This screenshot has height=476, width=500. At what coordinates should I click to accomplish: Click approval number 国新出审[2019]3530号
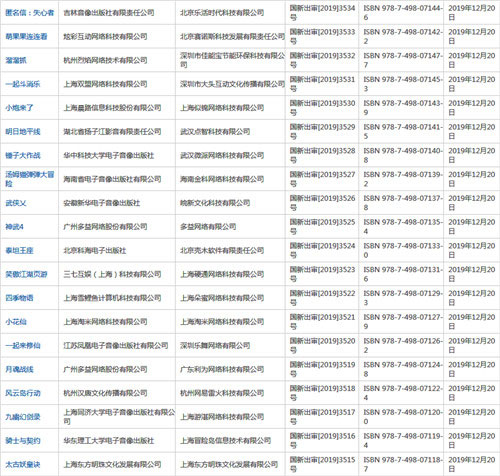(322, 108)
